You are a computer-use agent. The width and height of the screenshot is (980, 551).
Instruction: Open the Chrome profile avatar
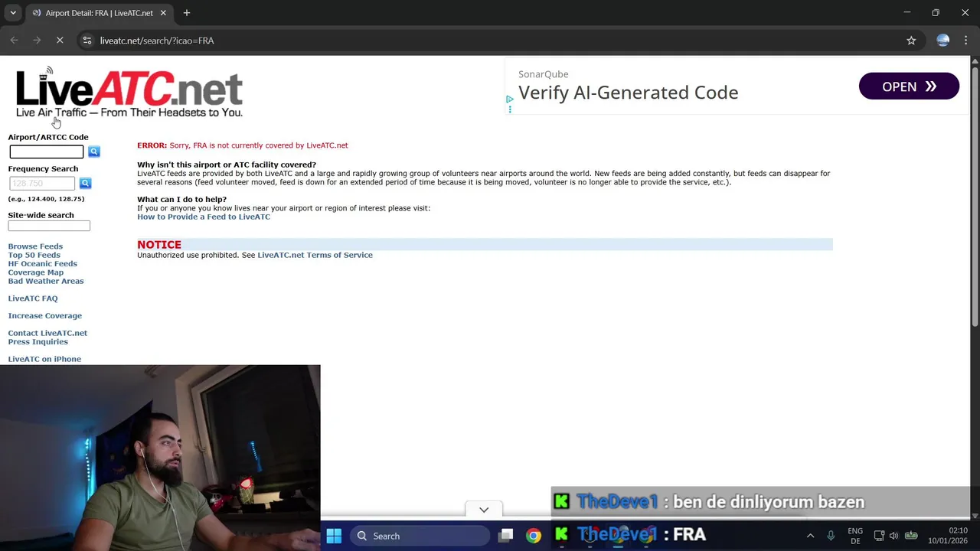[x=942, y=41]
